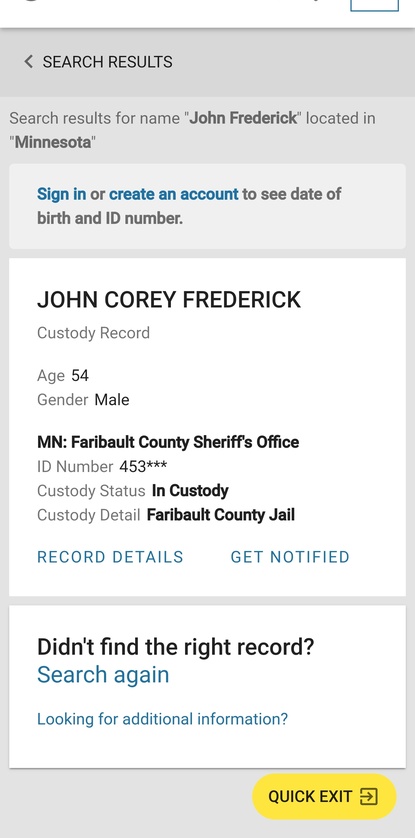Screen dimensions: 415x838
Task: Click the Faribault County Jail custody detail
Action: pyautogui.click(x=221, y=515)
